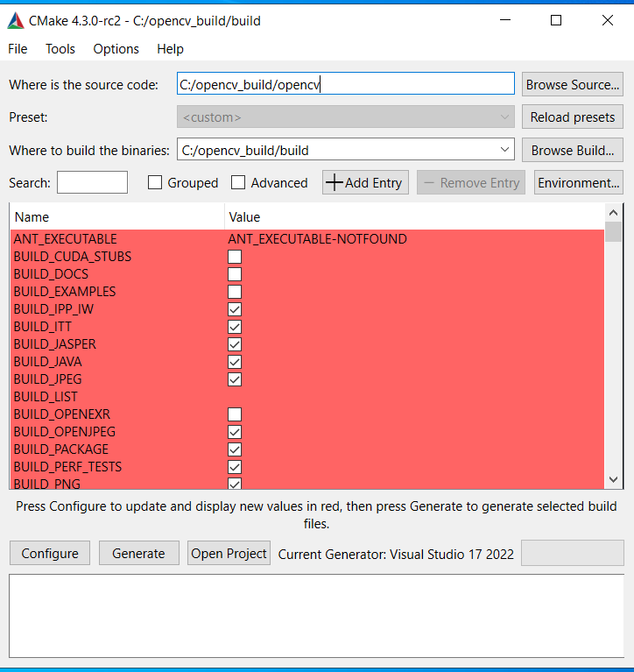Click the source code path field
This screenshot has width=634, height=672.
point(345,84)
